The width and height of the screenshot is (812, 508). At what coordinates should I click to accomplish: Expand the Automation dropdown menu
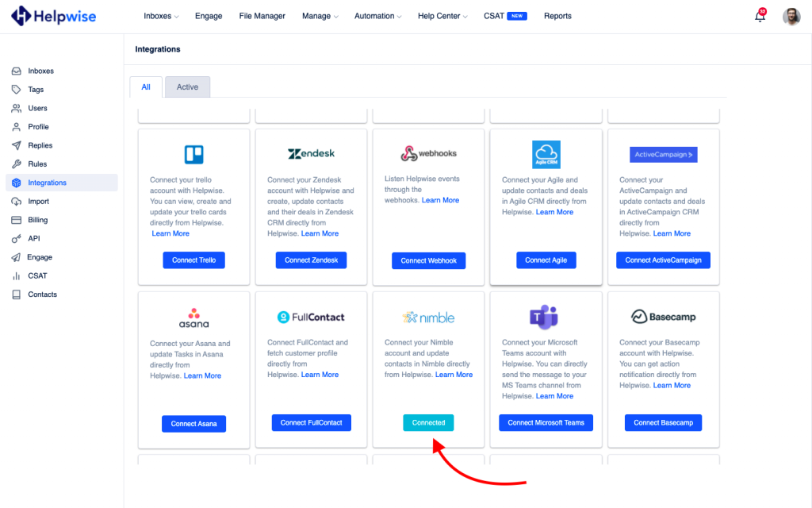[378, 16]
